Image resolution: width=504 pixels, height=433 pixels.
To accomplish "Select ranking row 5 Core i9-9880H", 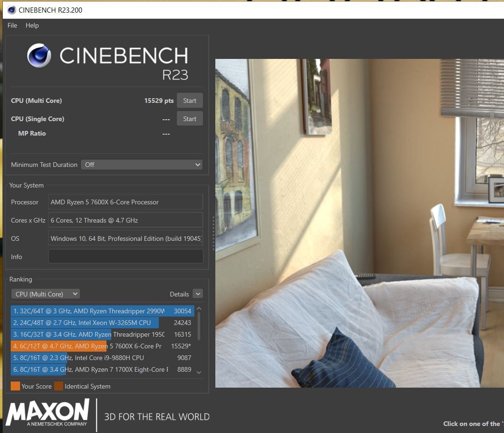I will tap(102, 358).
